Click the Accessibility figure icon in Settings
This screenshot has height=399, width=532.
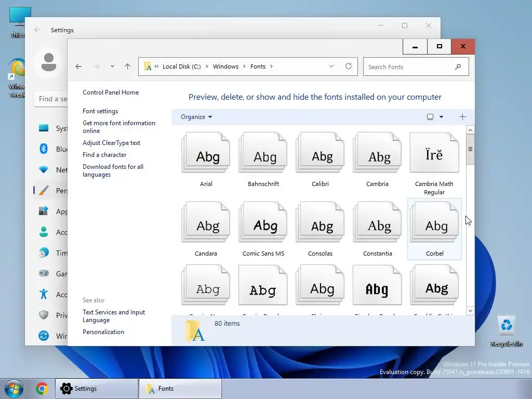pyautogui.click(x=44, y=294)
